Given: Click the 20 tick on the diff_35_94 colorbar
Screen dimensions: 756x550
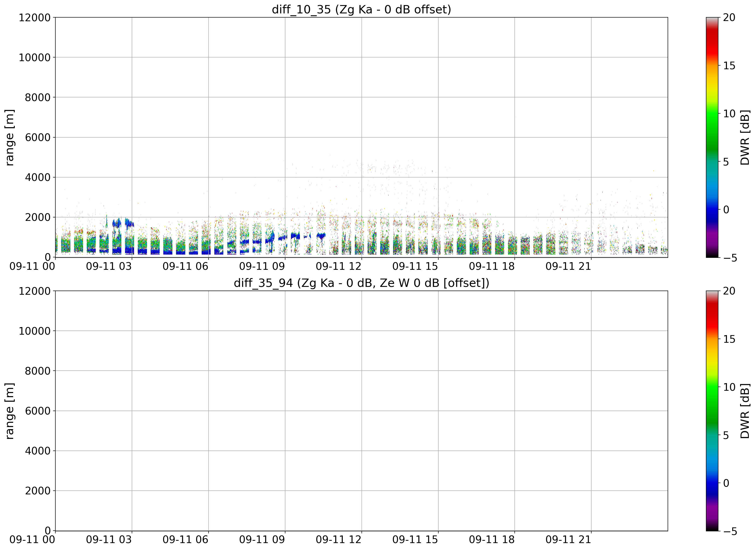Looking at the screenshot, I should point(729,291).
